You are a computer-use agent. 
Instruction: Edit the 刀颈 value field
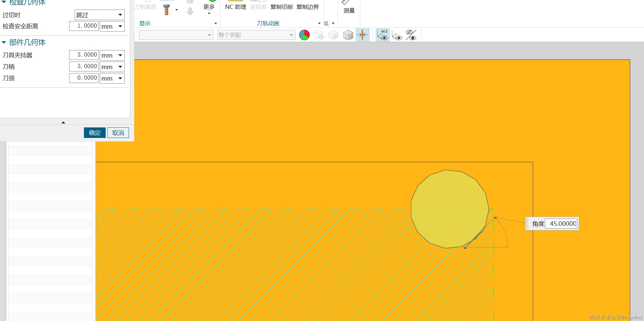[x=84, y=78]
